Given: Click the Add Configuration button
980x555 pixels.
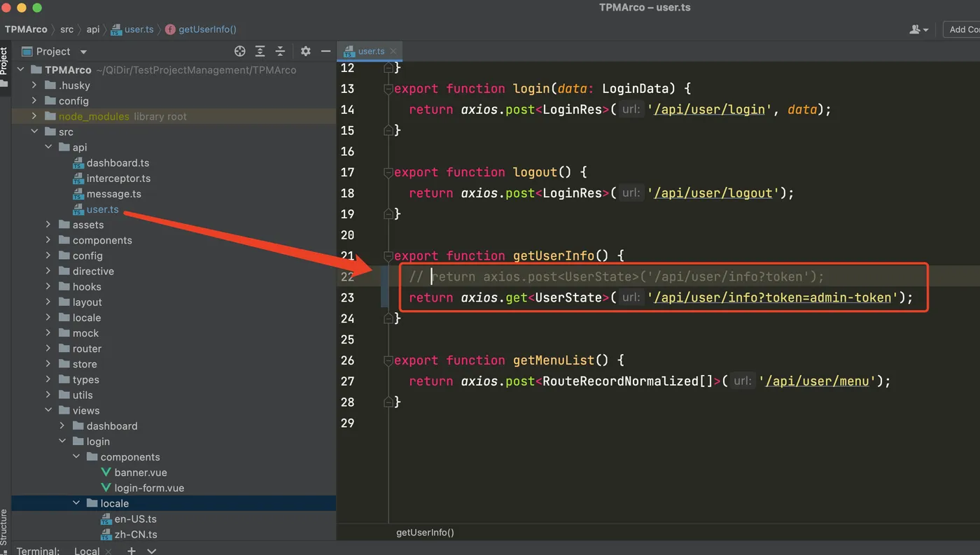Looking at the screenshot, I should 961,29.
